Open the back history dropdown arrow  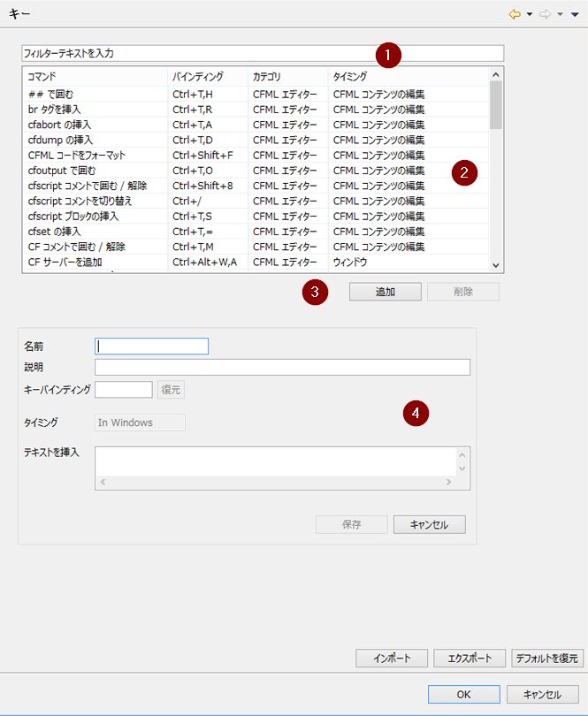coord(530,15)
